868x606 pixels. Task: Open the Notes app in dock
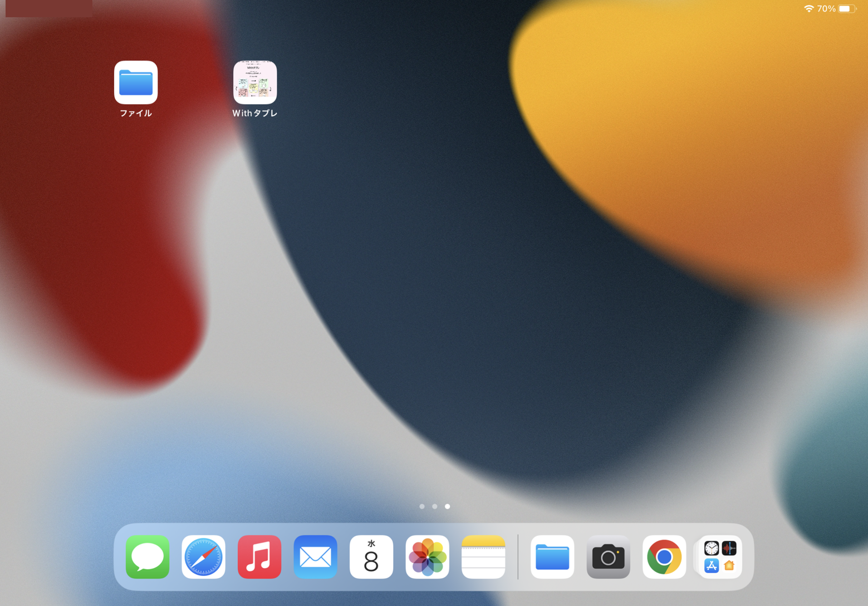(483, 557)
